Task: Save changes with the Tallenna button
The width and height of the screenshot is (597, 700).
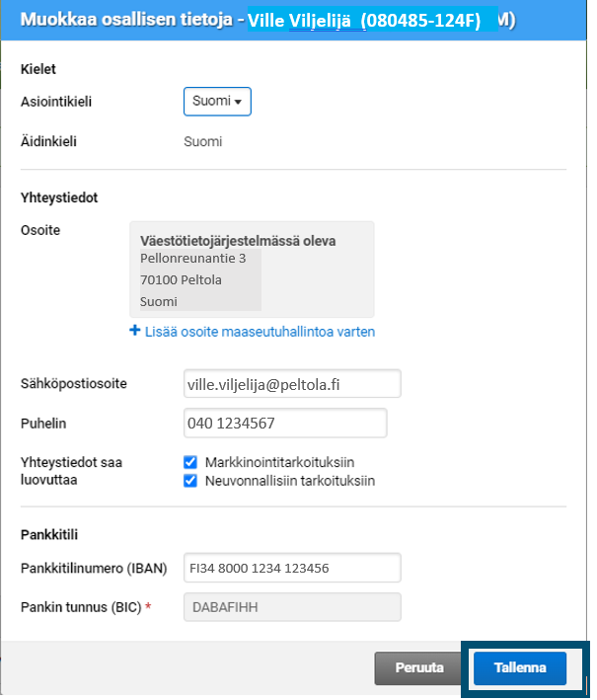Action: [x=520, y=667]
